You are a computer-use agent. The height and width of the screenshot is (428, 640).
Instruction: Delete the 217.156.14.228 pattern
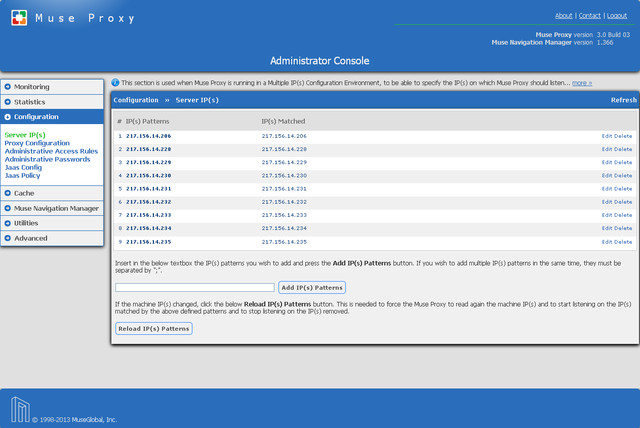point(623,149)
